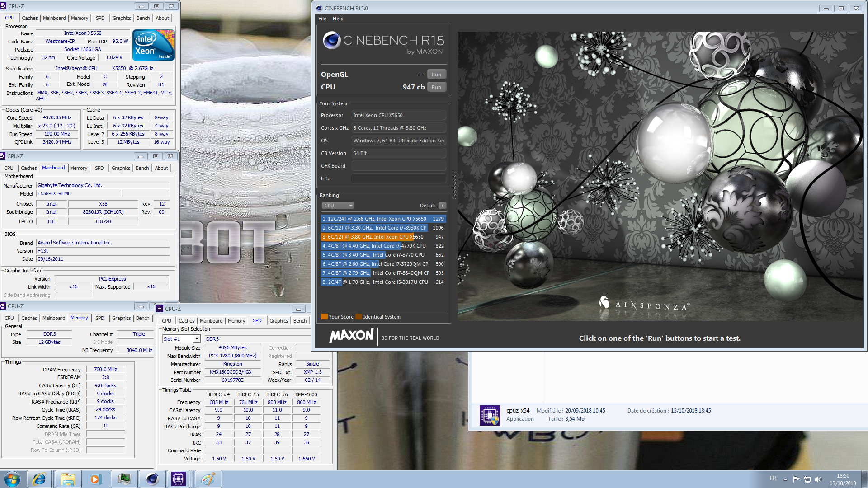The height and width of the screenshot is (488, 868).
Task: Click Your Score orange legend square
Action: (324, 317)
